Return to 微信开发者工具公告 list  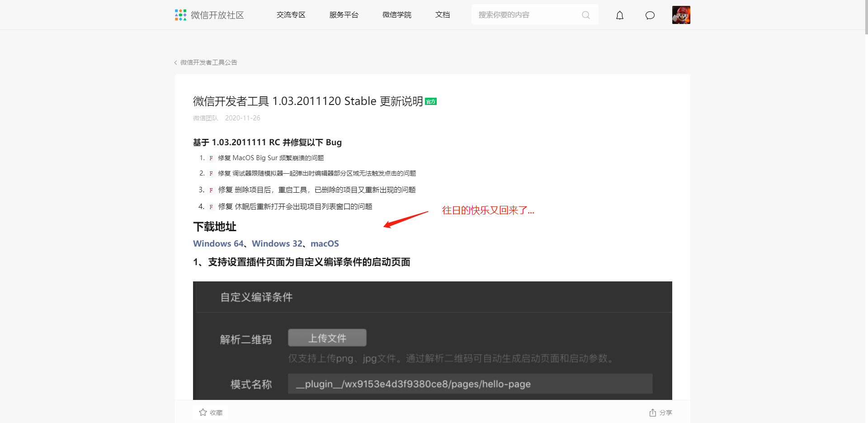coord(209,62)
